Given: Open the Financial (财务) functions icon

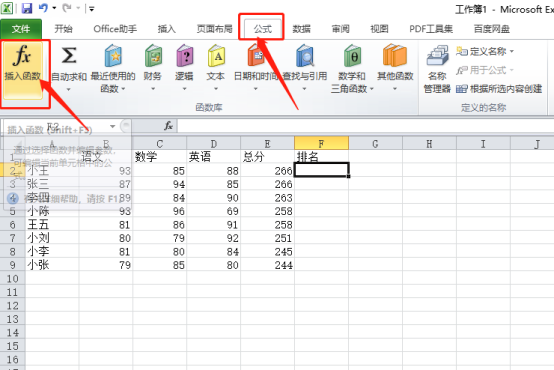Looking at the screenshot, I should [x=153, y=55].
